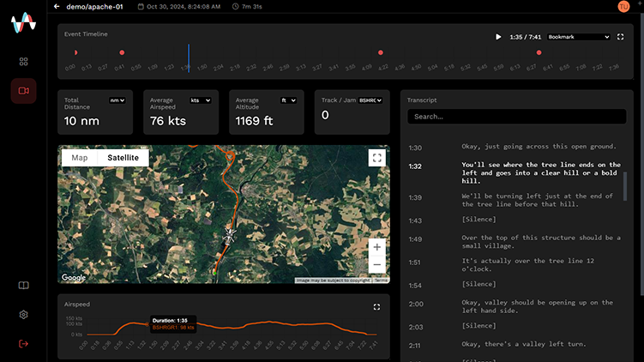Open the documentation book icon in sidebar
The image size is (644, 362).
coord(23,285)
